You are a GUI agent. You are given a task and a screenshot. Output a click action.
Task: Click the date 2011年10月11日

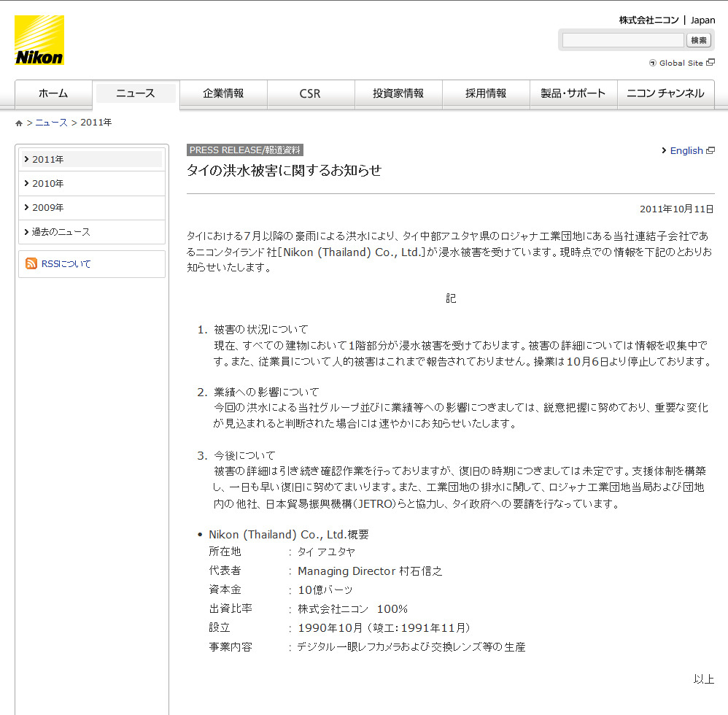(x=676, y=209)
